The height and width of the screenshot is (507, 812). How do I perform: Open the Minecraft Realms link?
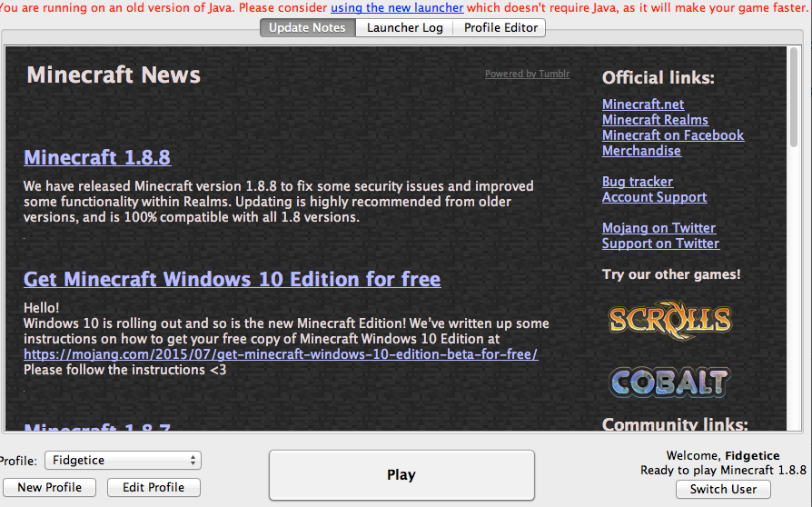[x=655, y=120]
